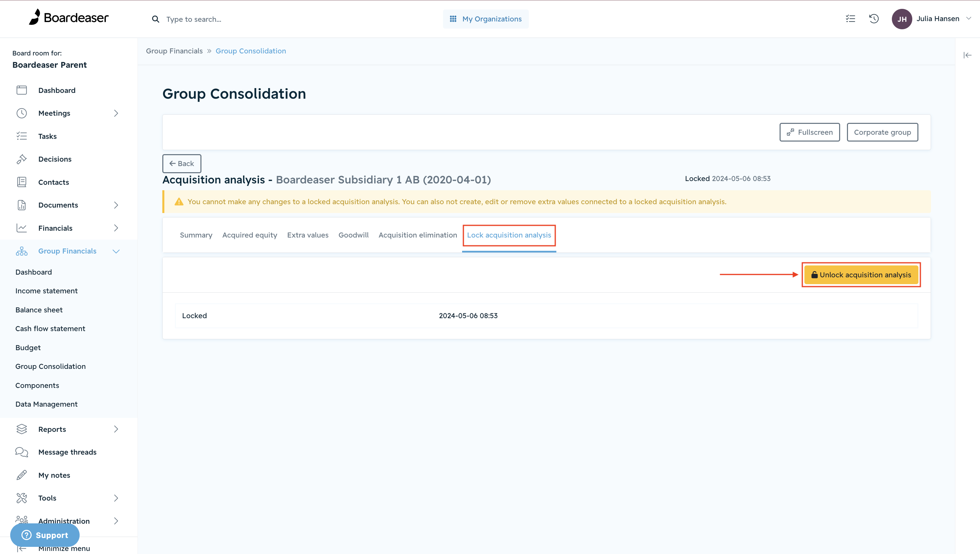The height and width of the screenshot is (554, 980).
Task: Click the My notes pencil icon
Action: pyautogui.click(x=22, y=475)
